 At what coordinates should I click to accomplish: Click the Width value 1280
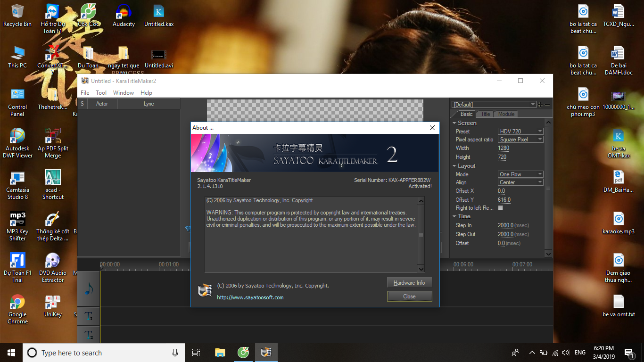point(504,148)
